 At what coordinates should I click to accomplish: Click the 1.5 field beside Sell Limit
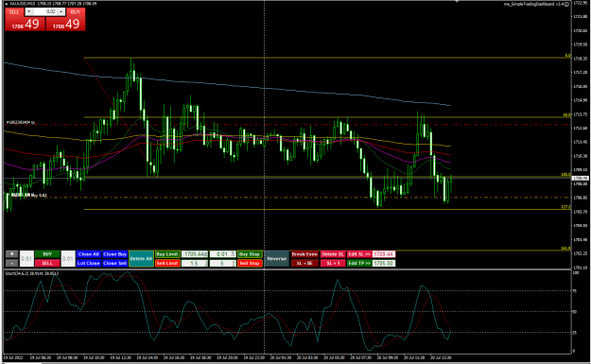pos(195,263)
